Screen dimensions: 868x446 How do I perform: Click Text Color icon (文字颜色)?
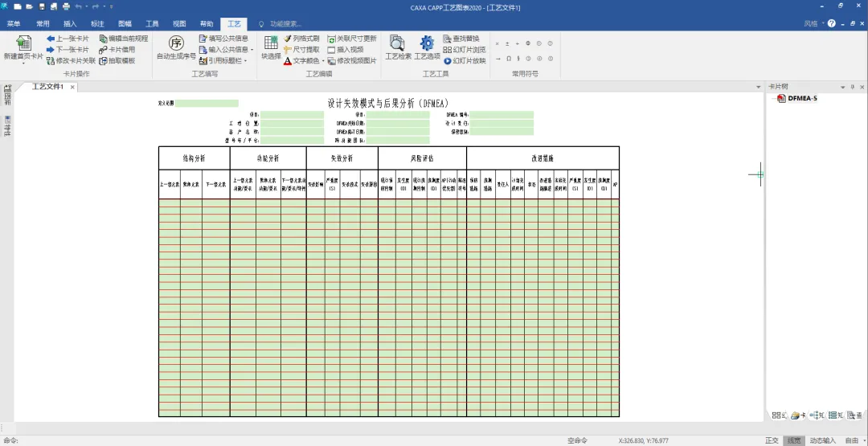(x=288, y=61)
